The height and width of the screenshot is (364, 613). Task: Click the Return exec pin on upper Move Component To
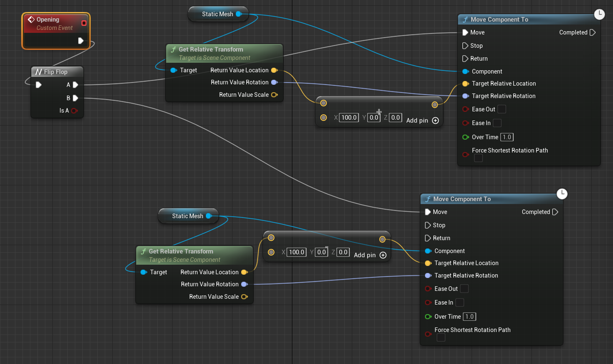[465, 59]
